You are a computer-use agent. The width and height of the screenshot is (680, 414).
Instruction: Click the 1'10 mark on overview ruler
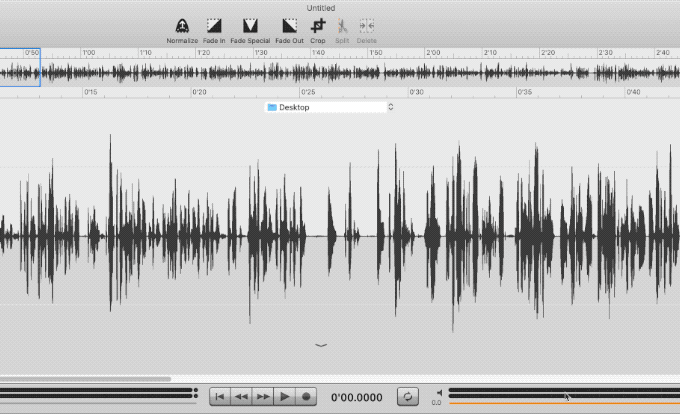pos(145,52)
